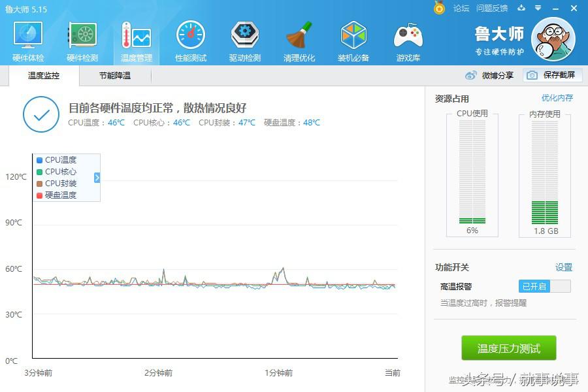The height and width of the screenshot is (392, 588).
Task: Start the 温度压力测试 stress test
Action: tap(508, 348)
